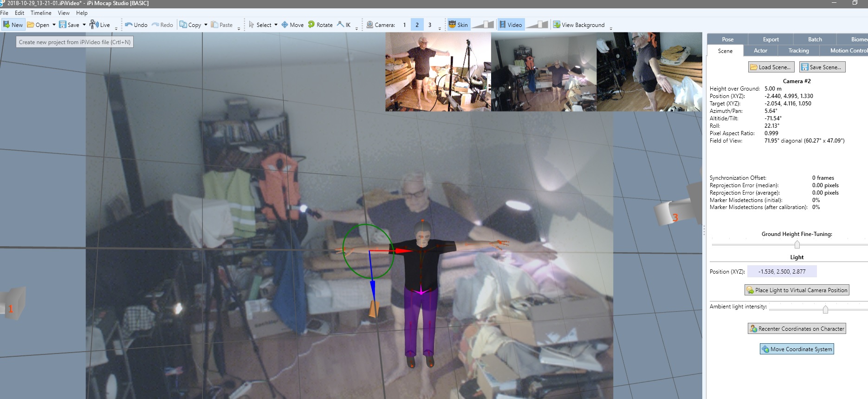Open the Select tool dropdown arrow
868x399 pixels.
(x=276, y=25)
